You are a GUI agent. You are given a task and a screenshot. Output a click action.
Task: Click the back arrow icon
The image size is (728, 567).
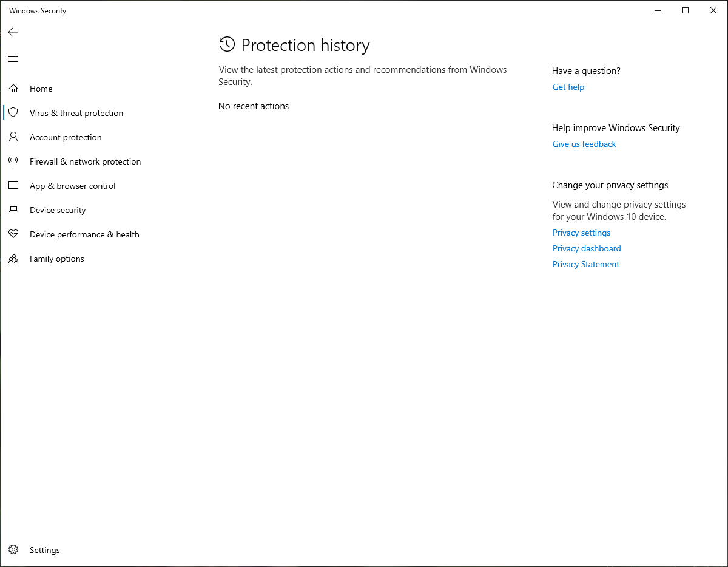[13, 32]
